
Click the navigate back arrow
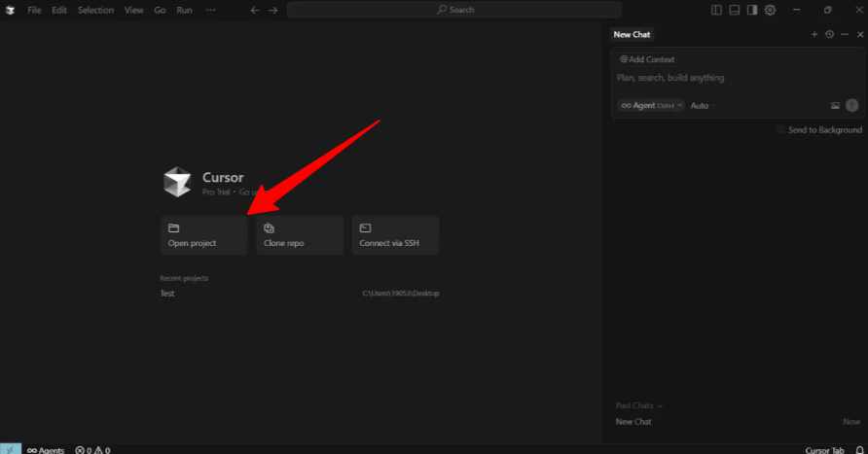click(255, 10)
